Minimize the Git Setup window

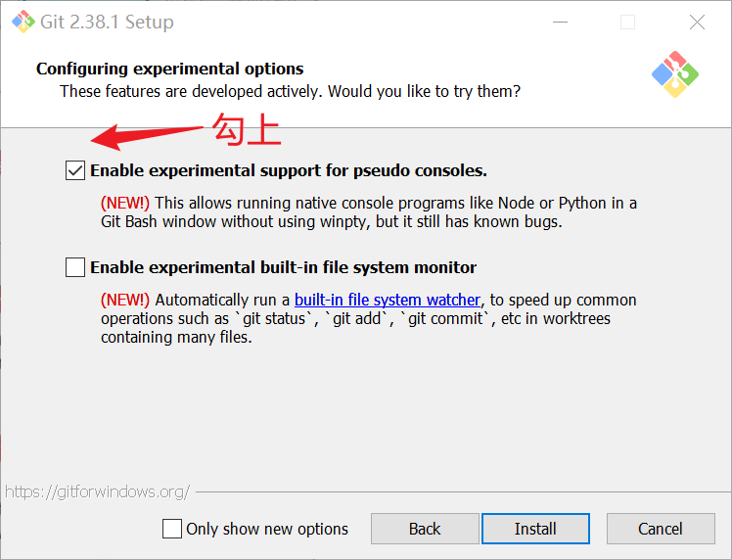click(559, 22)
